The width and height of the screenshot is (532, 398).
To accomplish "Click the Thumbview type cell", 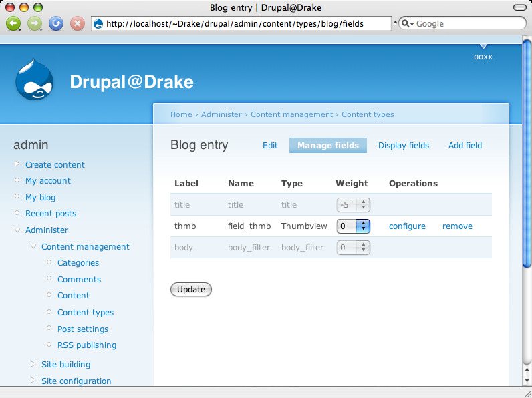I will point(304,226).
